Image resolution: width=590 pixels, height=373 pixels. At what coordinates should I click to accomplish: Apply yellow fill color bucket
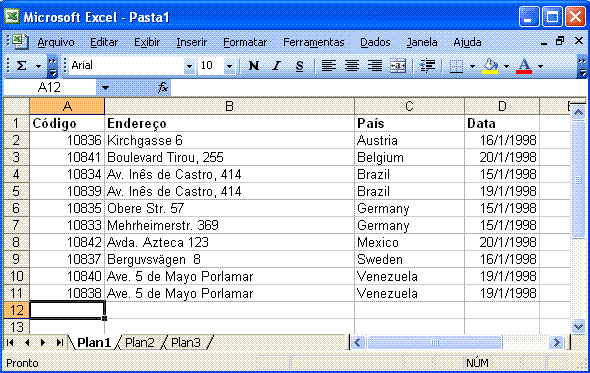(x=490, y=66)
